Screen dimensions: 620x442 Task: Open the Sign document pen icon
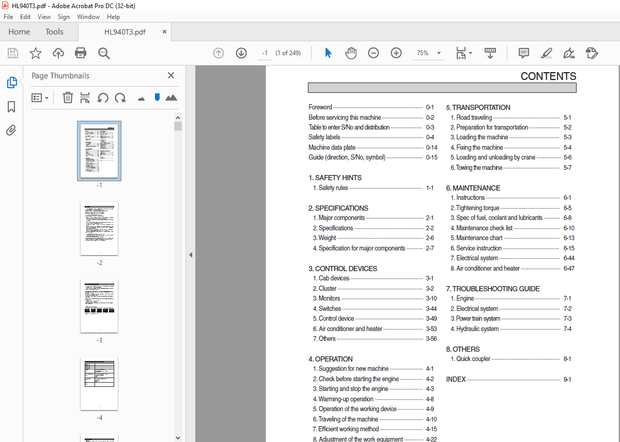click(569, 53)
